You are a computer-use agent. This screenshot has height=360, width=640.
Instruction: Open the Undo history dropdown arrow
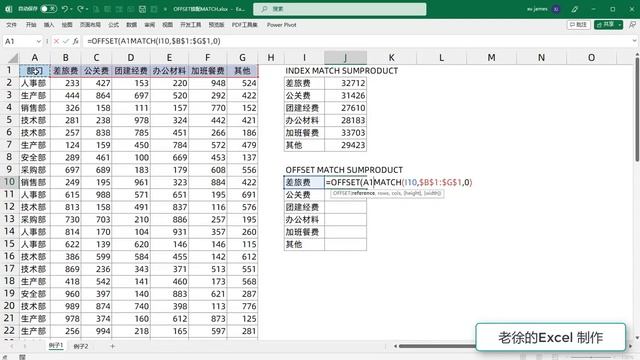point(71,9)
